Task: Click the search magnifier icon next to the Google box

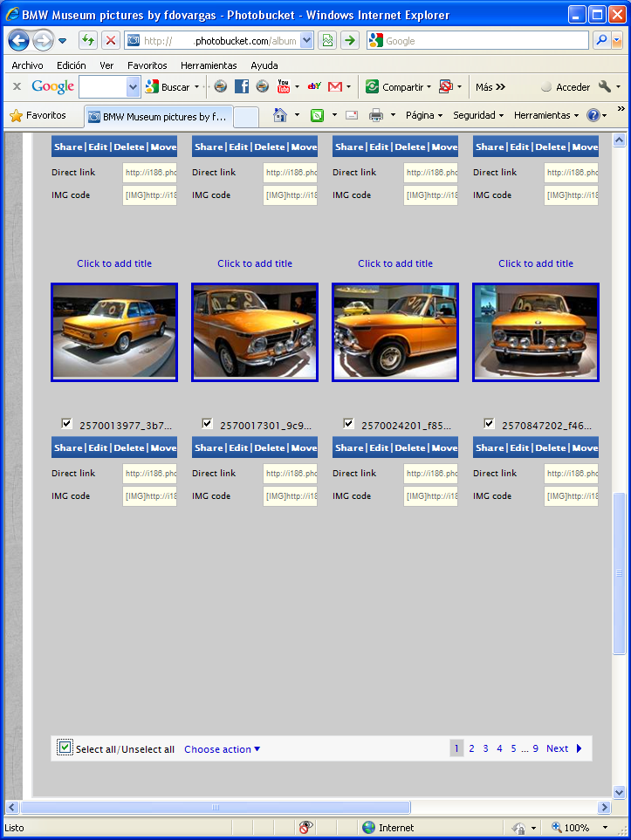Action: coord(601,40)
